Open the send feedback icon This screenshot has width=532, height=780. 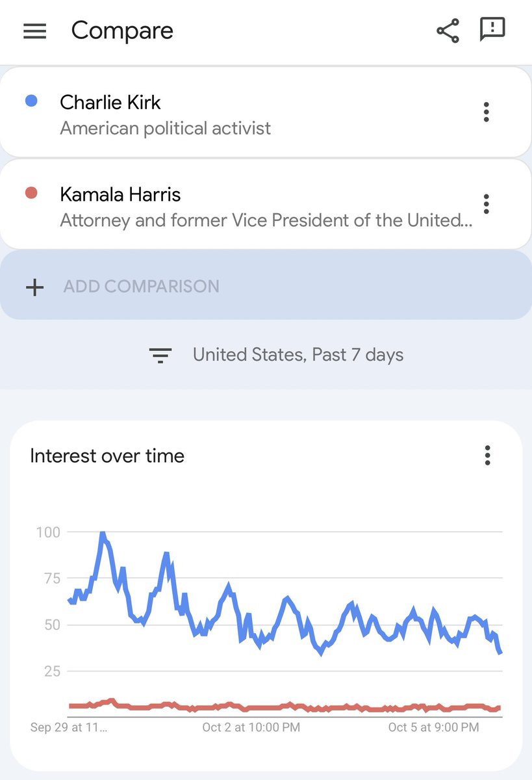coord(492,30)
